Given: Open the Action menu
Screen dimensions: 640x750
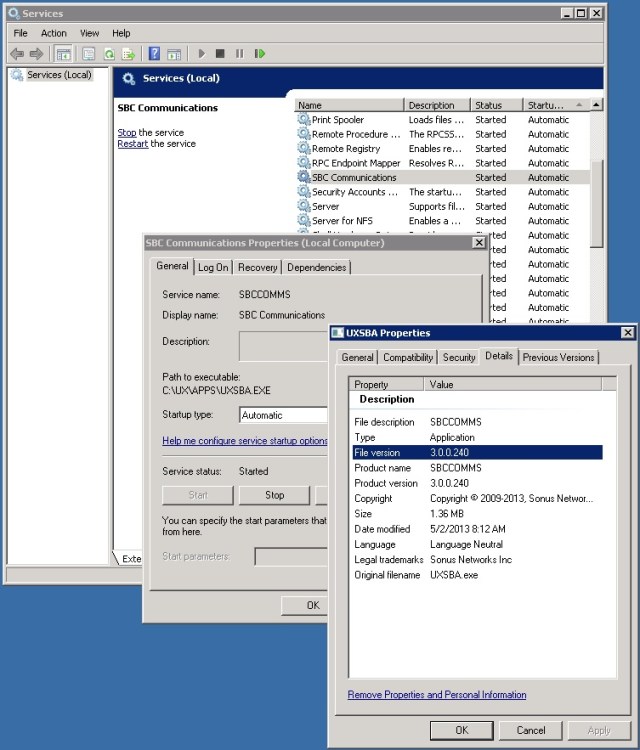Looking at the screenshot, I should point(54,33).
